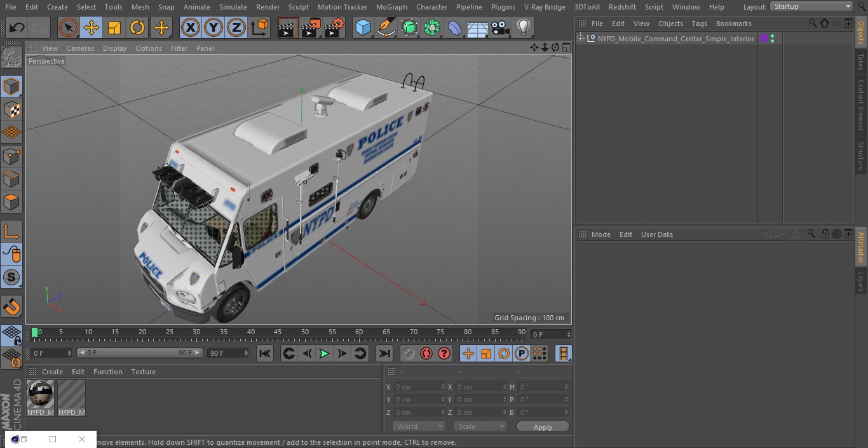
Task: Open Render Settings icon
Action: (334, 27)
